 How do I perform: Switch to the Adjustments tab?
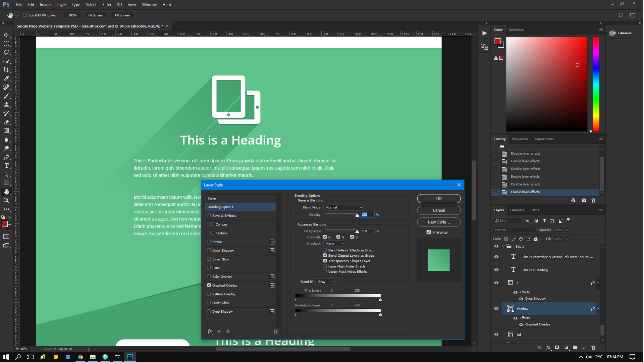click(x=544, y=139)
